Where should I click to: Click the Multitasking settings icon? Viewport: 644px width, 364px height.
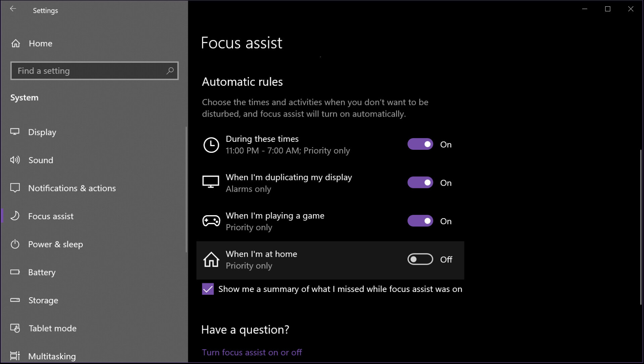(15, 356)
